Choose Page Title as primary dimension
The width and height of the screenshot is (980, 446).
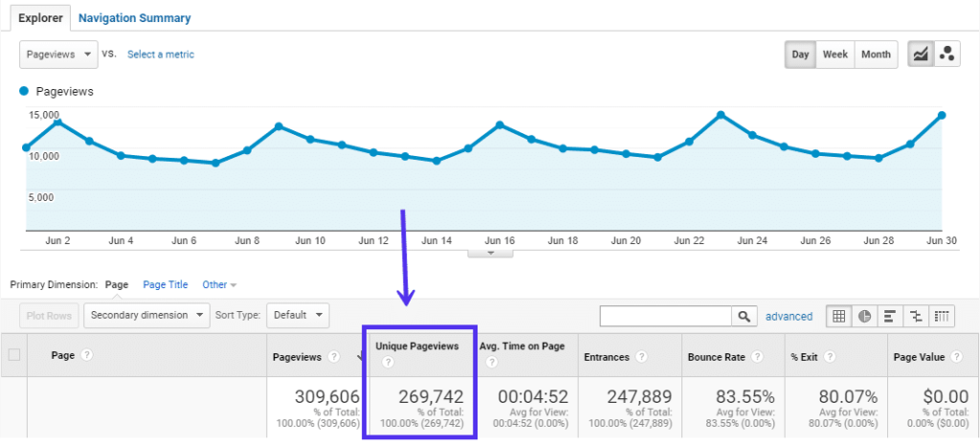(x=165, y=284)
